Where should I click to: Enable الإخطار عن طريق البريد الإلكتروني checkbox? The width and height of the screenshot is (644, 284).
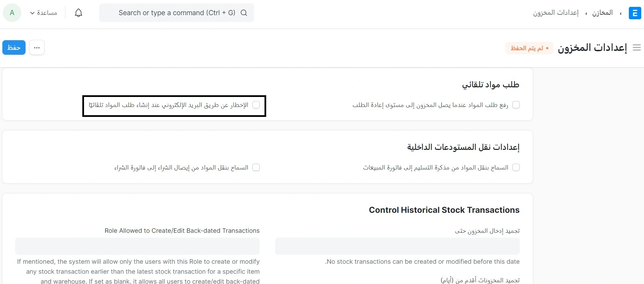coord(256,105)
